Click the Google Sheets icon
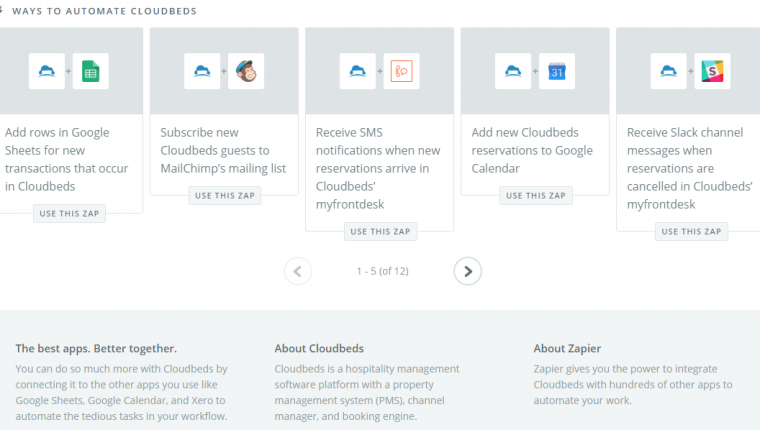The image size is (760, 430). coord(90,71)
